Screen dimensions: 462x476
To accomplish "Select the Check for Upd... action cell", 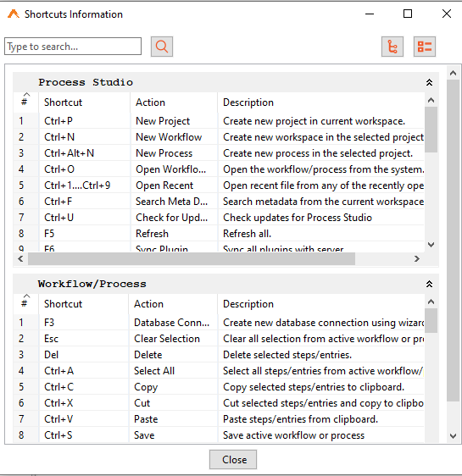I will pos(174,218).
